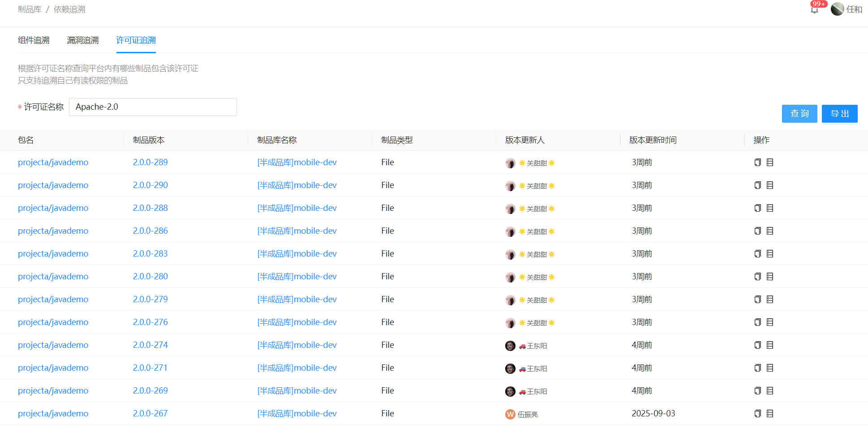The width and height of the screenshot is (868, 428).
Task: Open the user avatar for 任和
Action: [x=837, y=9]
